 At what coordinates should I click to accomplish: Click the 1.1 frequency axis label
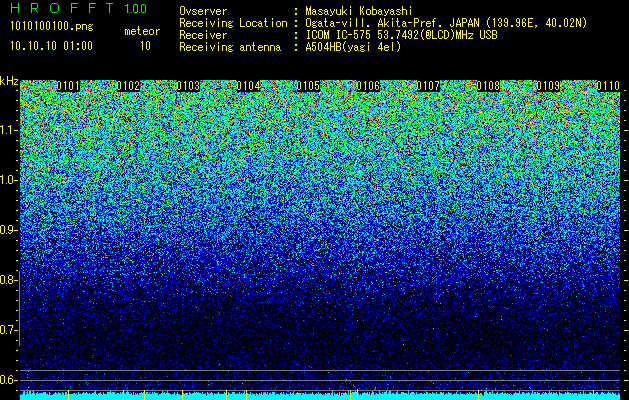coord(8,130)
